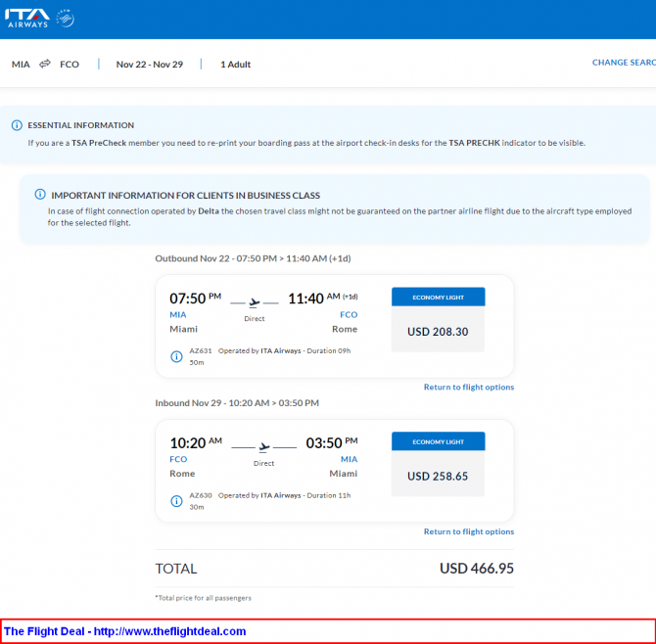This screenshot has height=644, width=656.
Task: Open flight AZ630 details info icon
Action: point(176,501)
